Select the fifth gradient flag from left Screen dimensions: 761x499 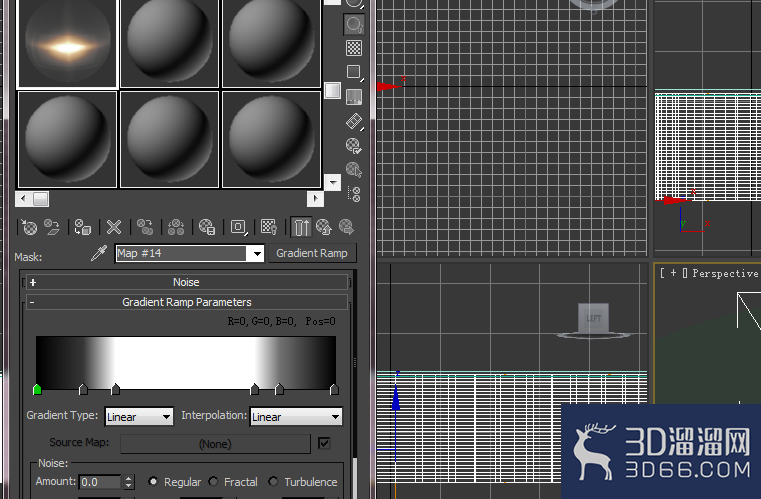[x=279, y=389]
